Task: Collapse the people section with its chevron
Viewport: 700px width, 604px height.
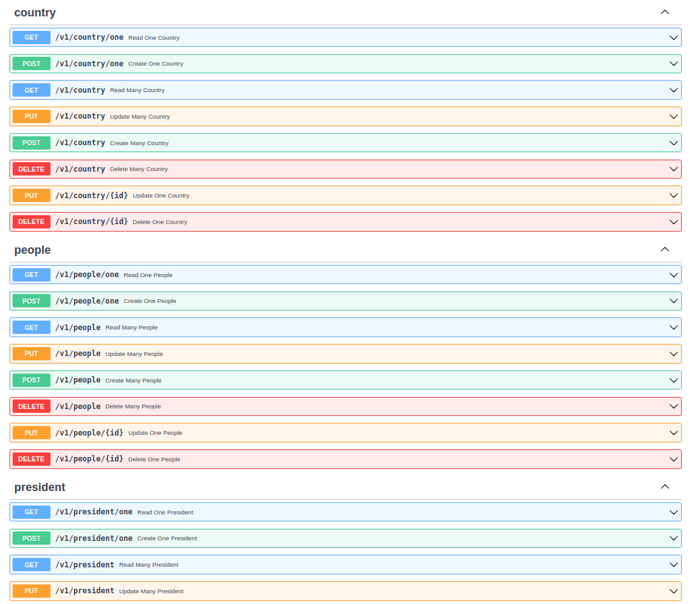Action: (x=665, y=249)
